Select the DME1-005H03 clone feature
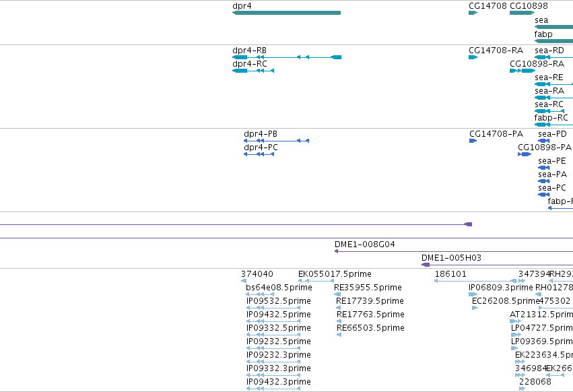 click(497, 265)
